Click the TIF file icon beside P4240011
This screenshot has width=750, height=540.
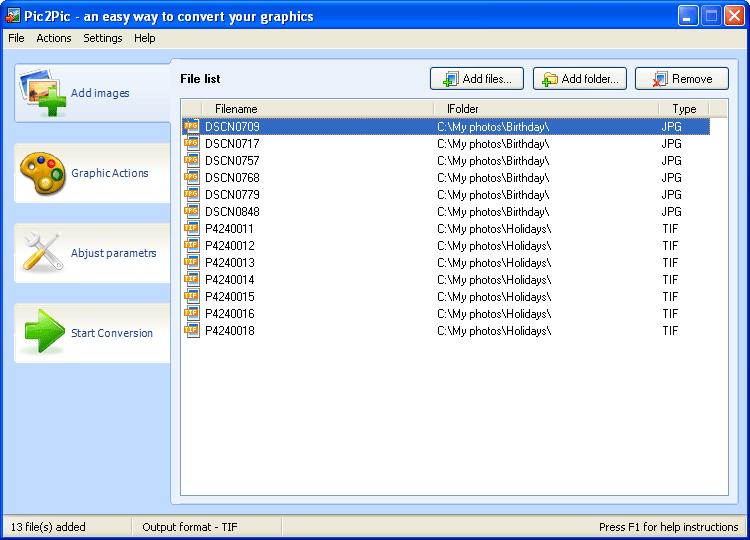pyautogui.click(x=191, y=229)
